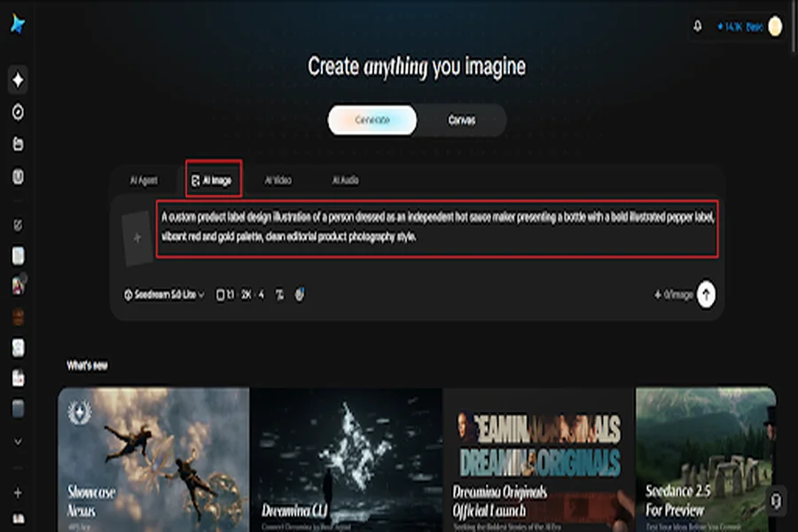The image size is (798, 532).
Task: Add a reference image with the plus tile
Action: (x=137, y=238)
